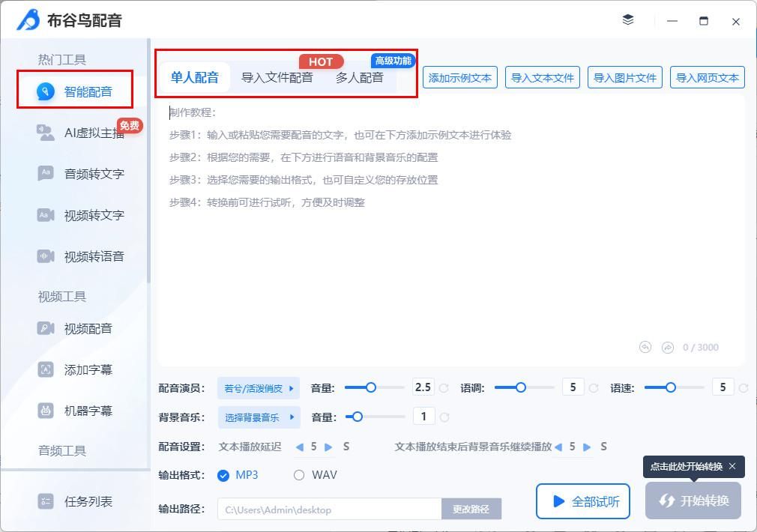Open the 选择背景音乐 dropdown

pyautogui.click(x=259, y=417)
